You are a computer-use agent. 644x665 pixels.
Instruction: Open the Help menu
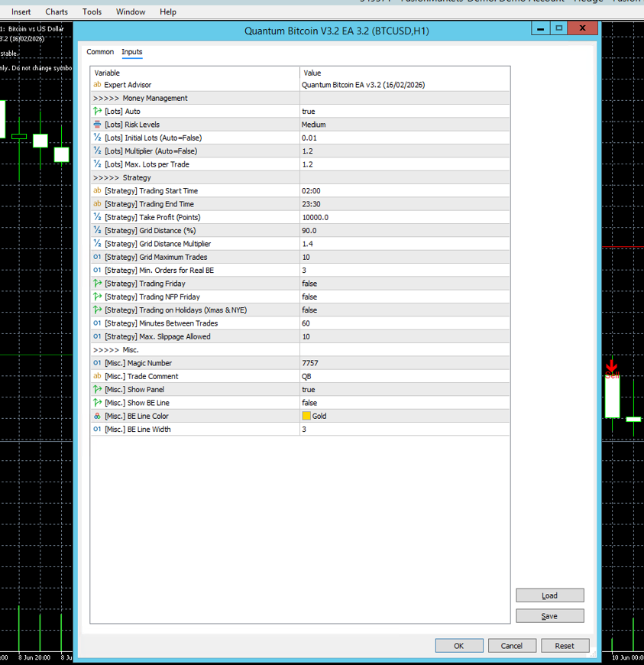point(168,12)
